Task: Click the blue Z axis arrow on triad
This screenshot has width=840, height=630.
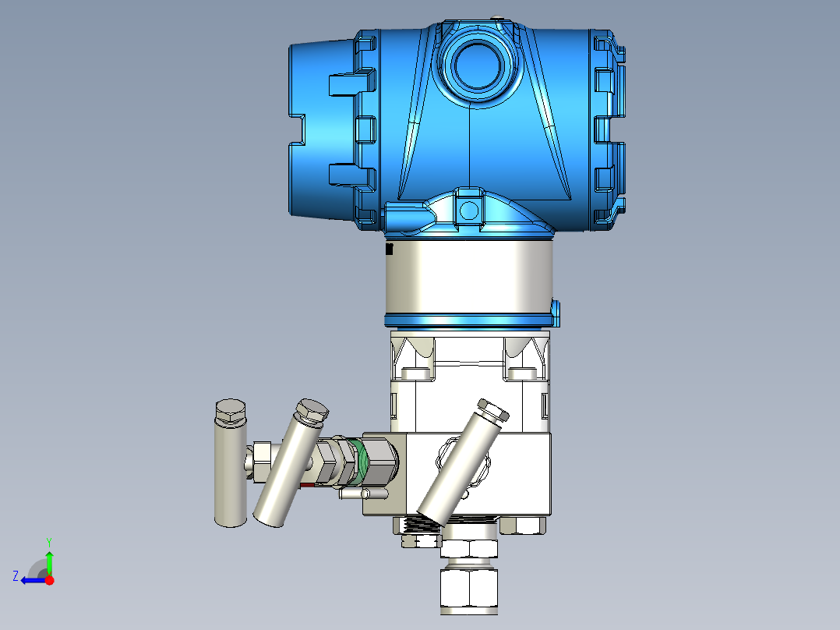Action: pos(32,580)
